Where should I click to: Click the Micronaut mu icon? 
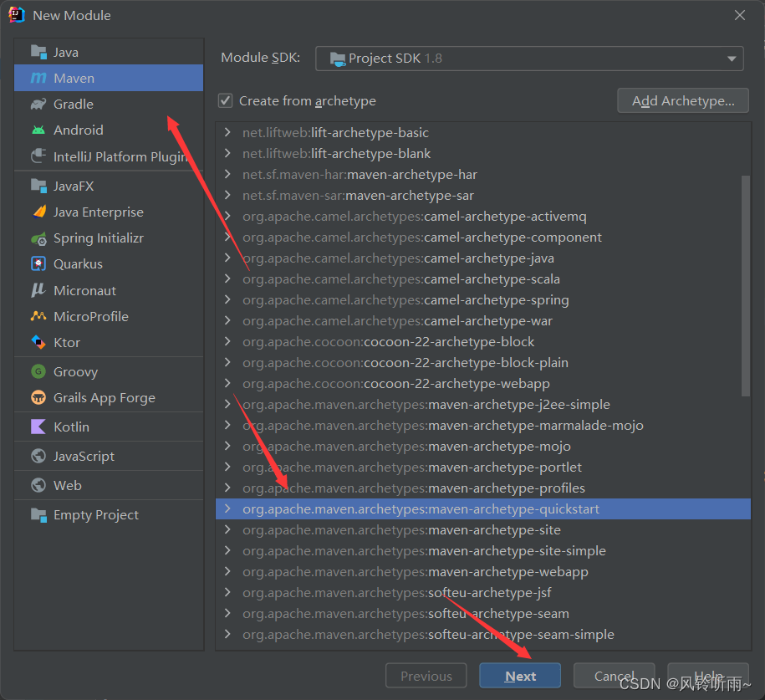tap(38, 290)
